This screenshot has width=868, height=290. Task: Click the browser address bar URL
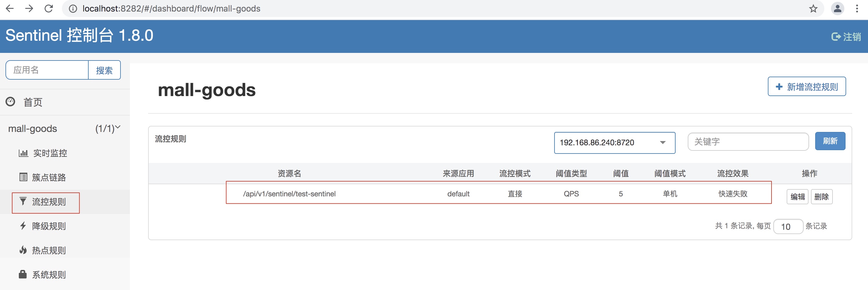171,9
